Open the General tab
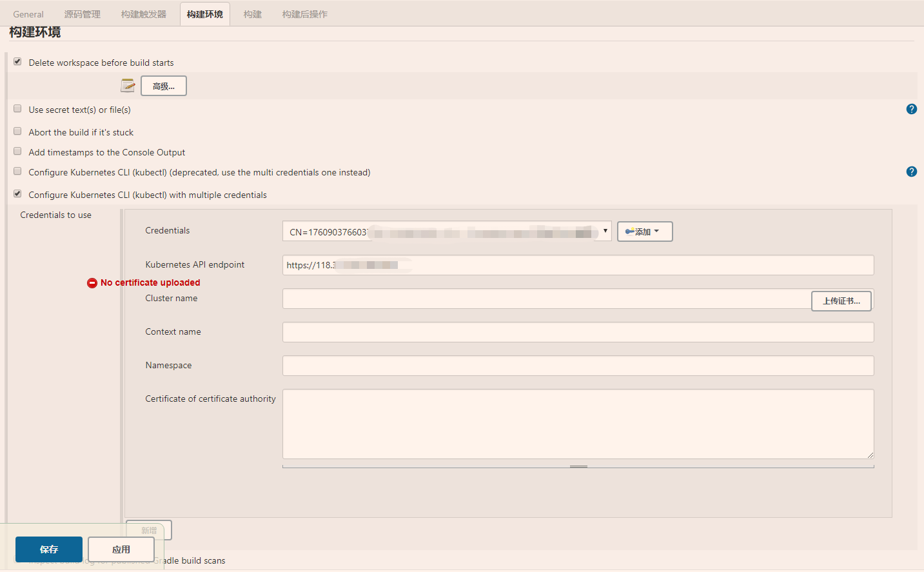 click(28, 13)
